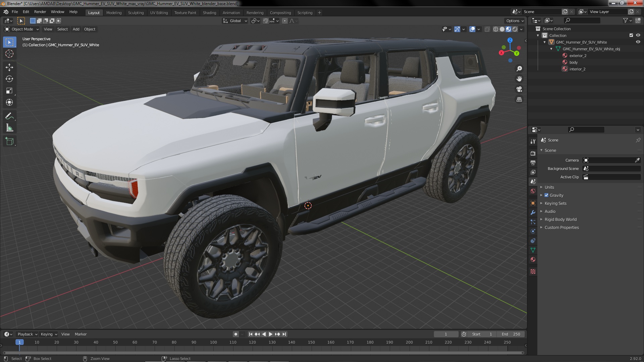
Task: Switch to wireframe shading
Action: tap(496, 29)
